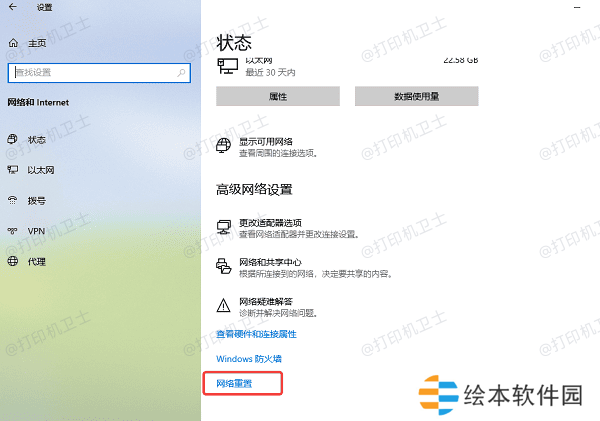Minimize the Settings window
The height and width of the screenshot is (421, 600).
[577, 7]
